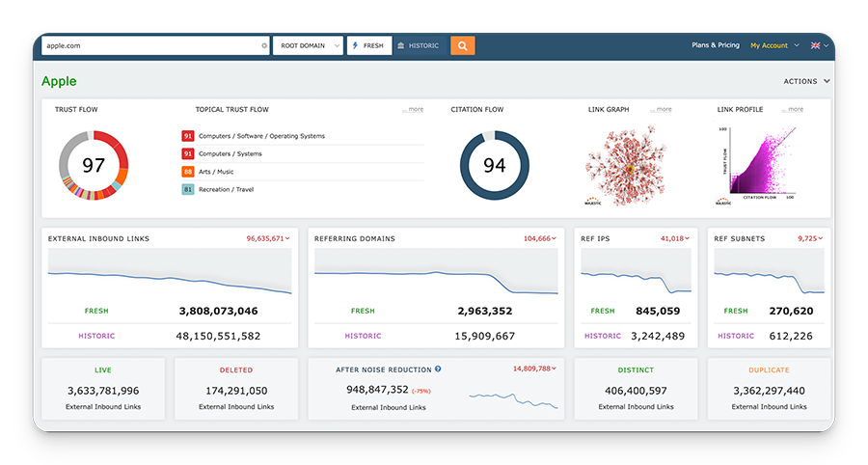
Task: Expand the Actions menu
Action: [x=806, y=81]
